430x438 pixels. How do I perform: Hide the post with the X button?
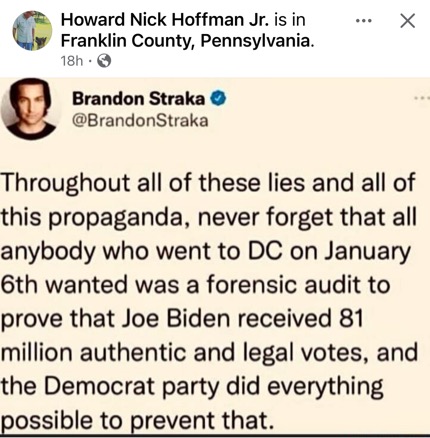point(407,21)
